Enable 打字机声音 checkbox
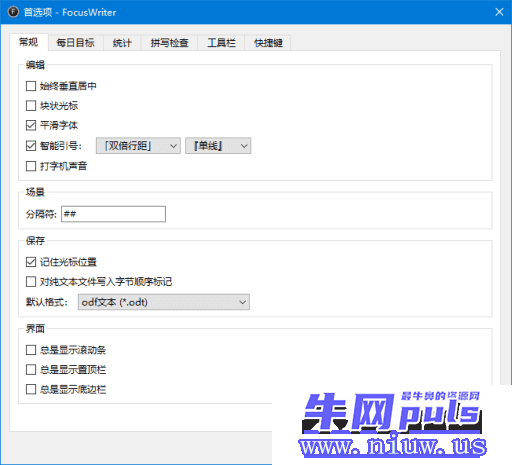The width and height of the screenshot is (512, 465). click(31, 166)
